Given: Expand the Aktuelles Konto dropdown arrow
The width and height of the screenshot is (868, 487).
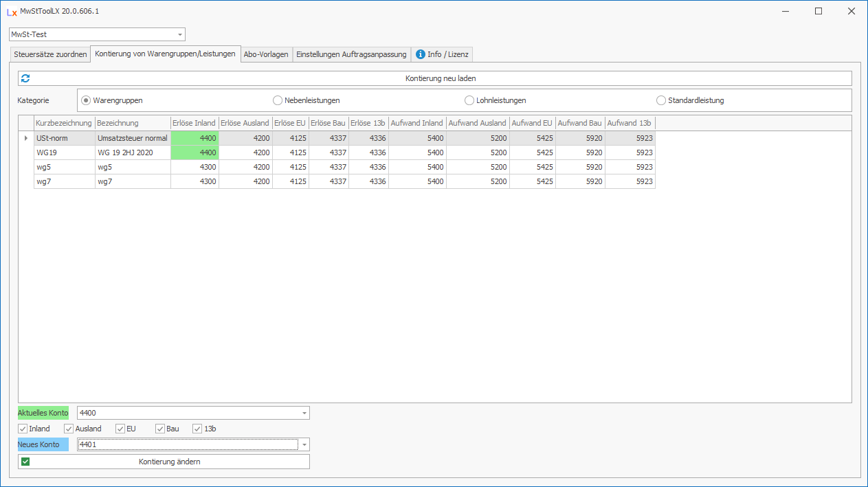Looking at the screenshot, I should [304, 413].
